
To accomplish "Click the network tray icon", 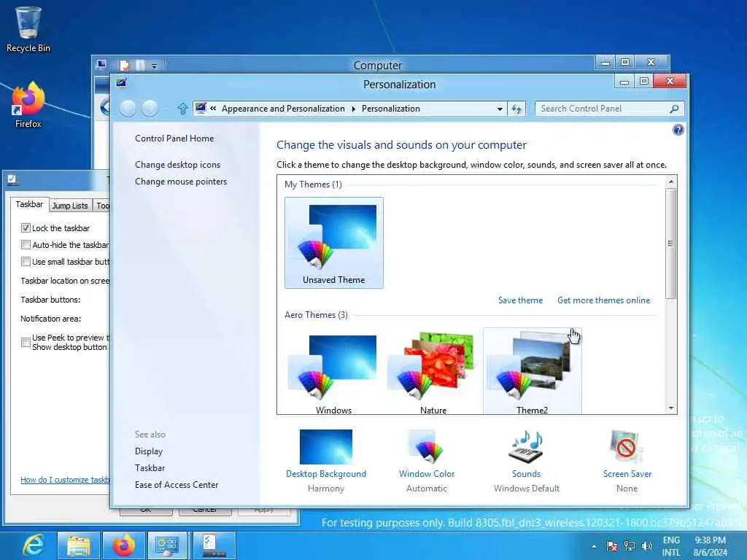I will pyautogui.click(x=630, y=546).
